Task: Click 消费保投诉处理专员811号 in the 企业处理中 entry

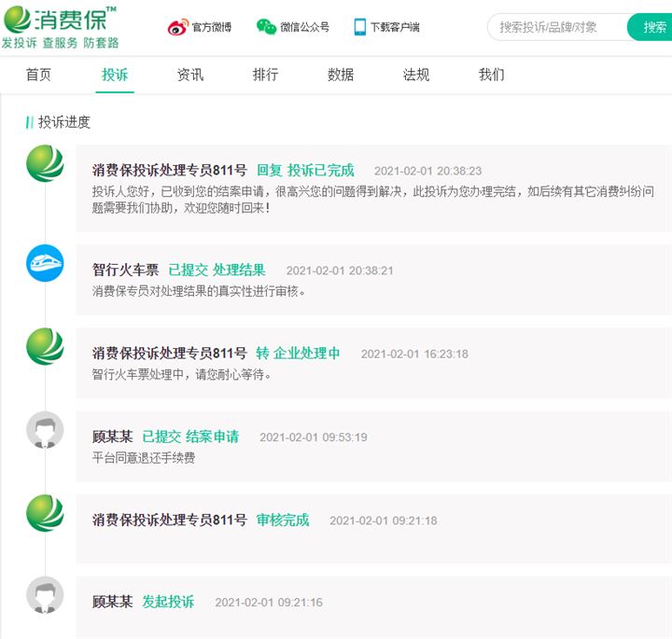Action: 170,354
